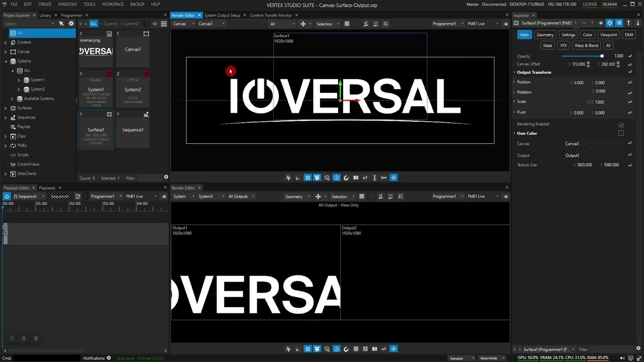Select the pointer tool in Project Explorer
The image size is (644, 362).
(x=61, y=24)
